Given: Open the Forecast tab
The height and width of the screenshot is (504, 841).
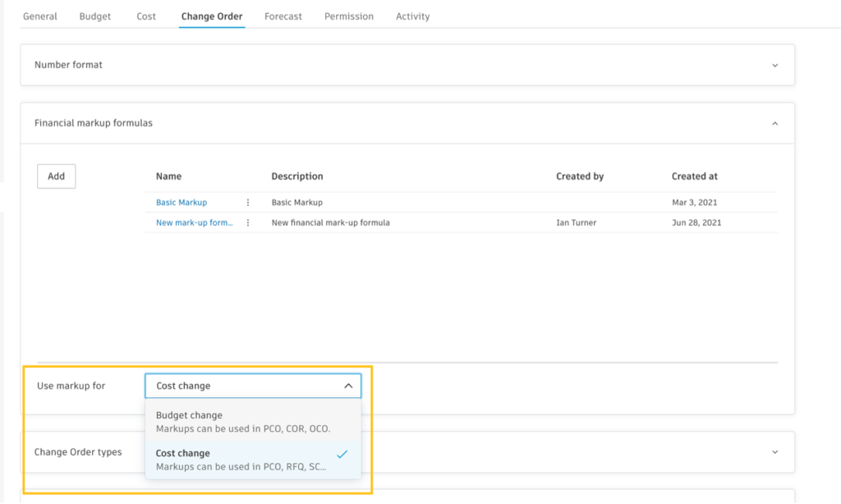Looking at the screenshot, I should tap(283, 16).
